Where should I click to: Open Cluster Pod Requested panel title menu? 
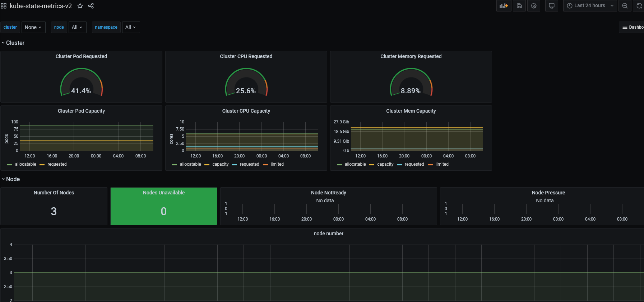pos(81,56)
